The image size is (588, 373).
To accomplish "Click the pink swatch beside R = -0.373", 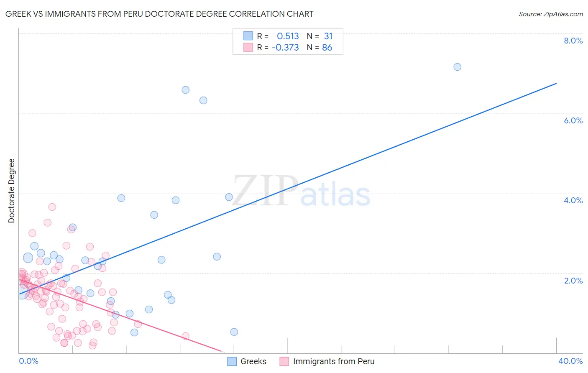I will click(248, 47).
